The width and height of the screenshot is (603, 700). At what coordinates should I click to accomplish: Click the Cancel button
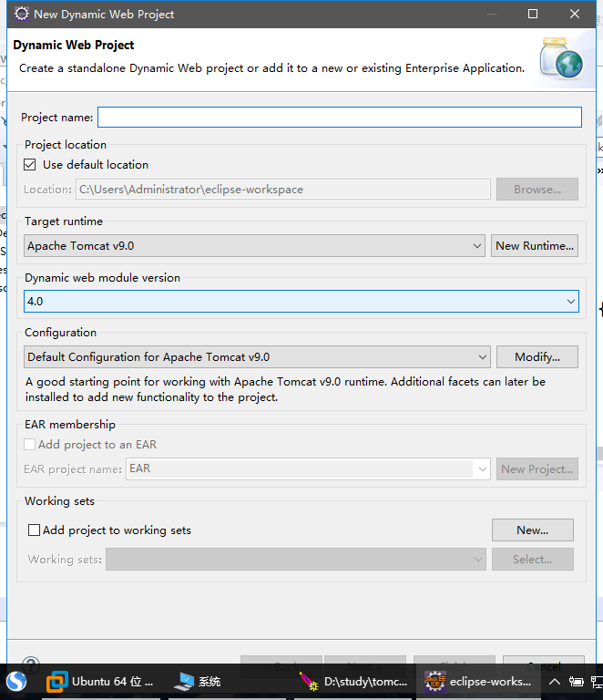(x=543, y=666)
